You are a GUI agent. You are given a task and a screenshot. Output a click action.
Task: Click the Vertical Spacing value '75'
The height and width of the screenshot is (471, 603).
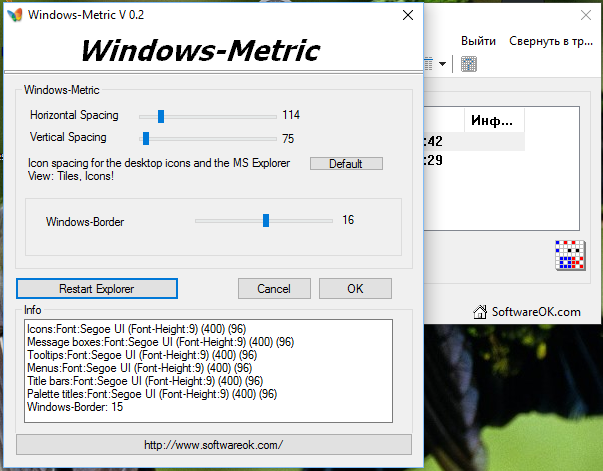(x=288, y=138)
